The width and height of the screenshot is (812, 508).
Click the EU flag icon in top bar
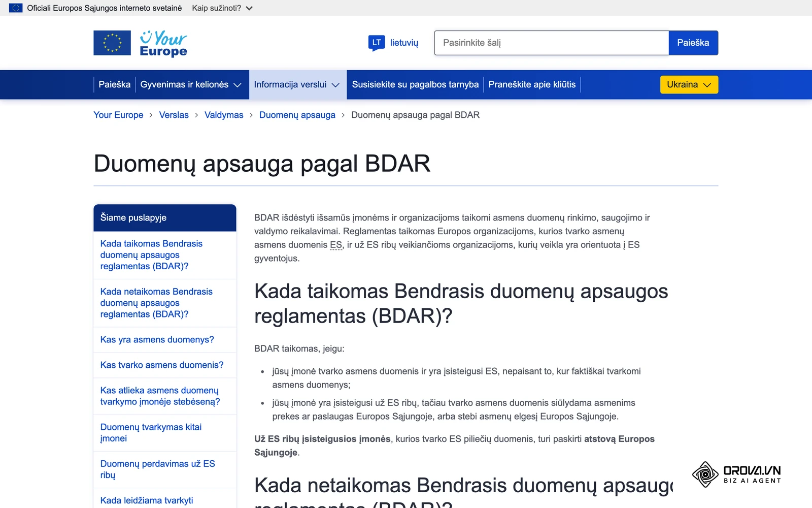click(16, 8)
